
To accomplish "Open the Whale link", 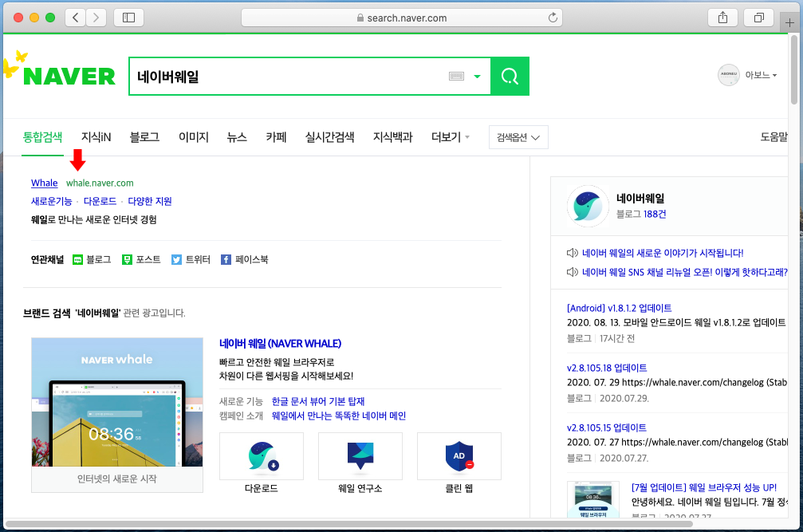I will [x=45, y=183].
